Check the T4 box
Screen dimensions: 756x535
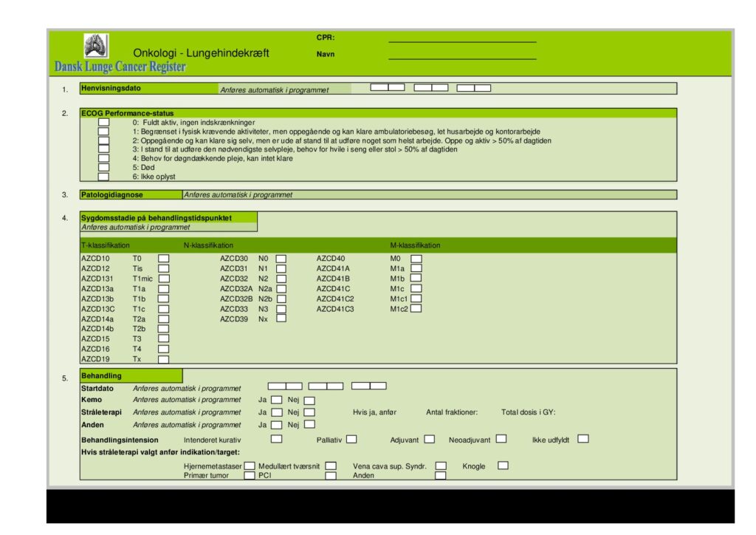(x=164, y=349)
